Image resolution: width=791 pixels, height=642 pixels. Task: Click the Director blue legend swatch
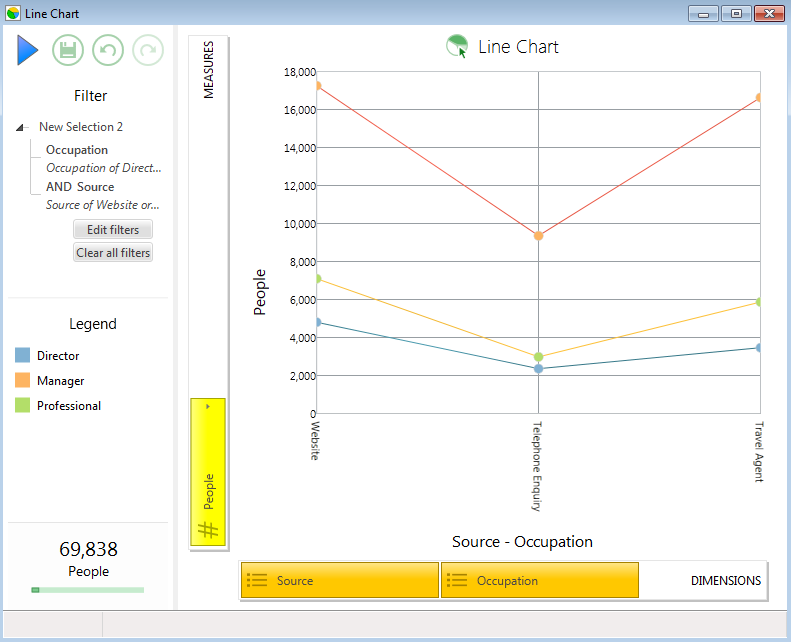(22, 355)
